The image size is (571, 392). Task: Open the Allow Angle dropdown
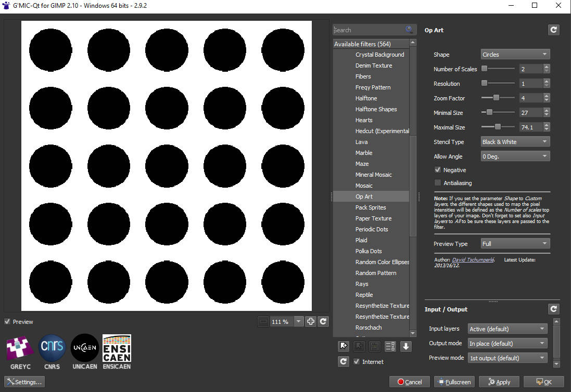point(515,156)
